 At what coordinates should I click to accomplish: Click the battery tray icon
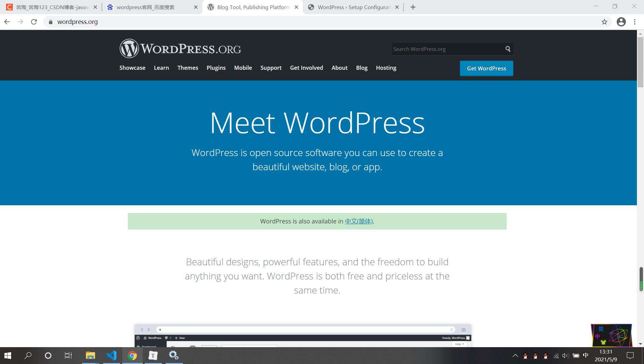click(x=576, y=356)
